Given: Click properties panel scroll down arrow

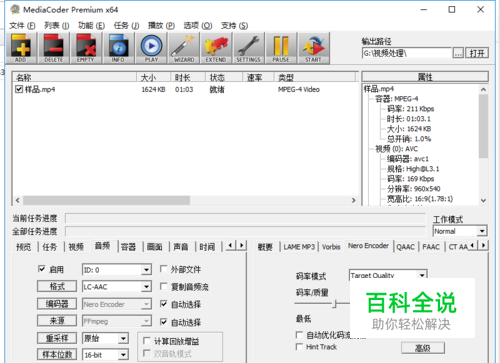Looking at the screenshot, I should point(483,200).
